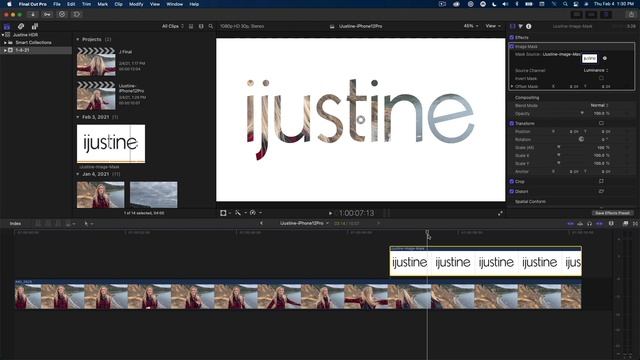Toggle timeline audio skimming headphones icon

coord(589,224)
